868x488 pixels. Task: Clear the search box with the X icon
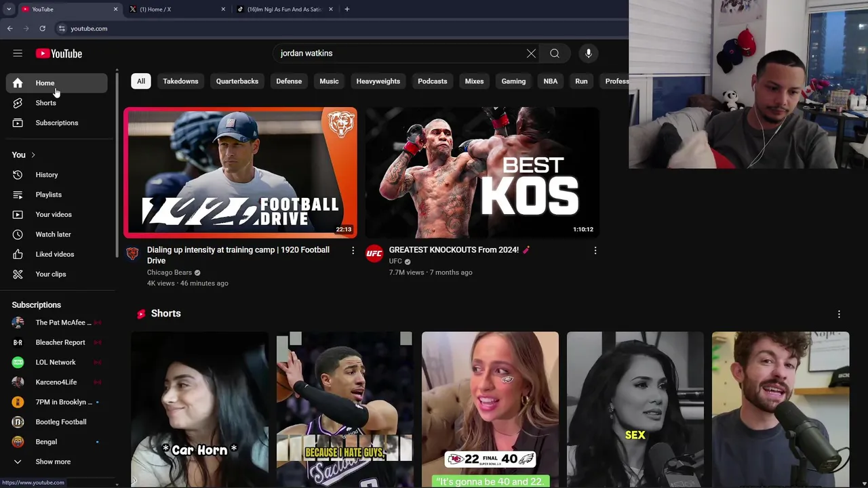click(531, 54)
